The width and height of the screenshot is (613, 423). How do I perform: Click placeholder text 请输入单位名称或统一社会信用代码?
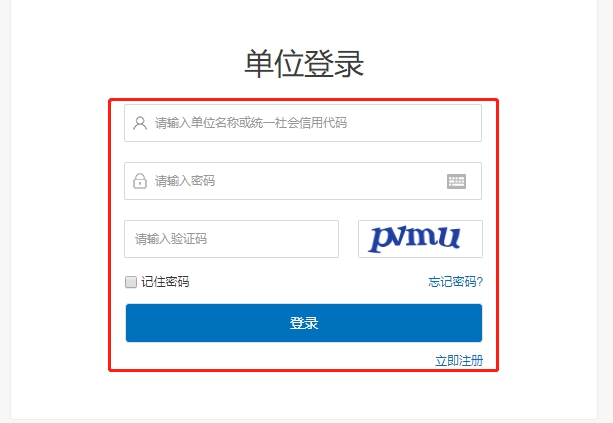pyautogui.click(x=251, y=123)
